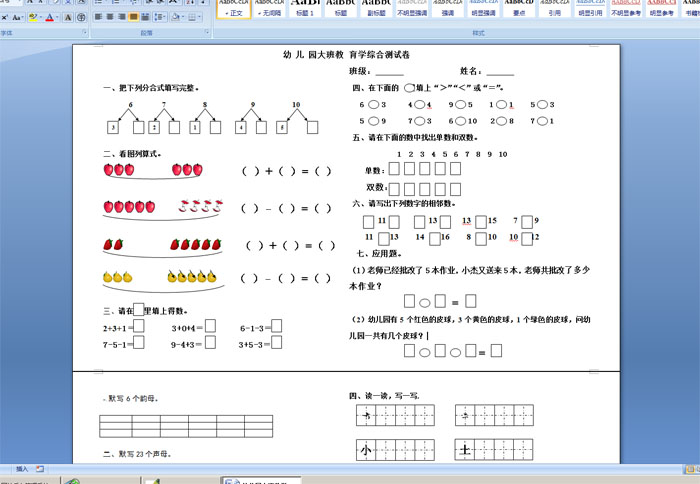Toggle character shading (A) button
Image resolution: width=700 pixels, height=484 pixels.
[x=68, y=17]
